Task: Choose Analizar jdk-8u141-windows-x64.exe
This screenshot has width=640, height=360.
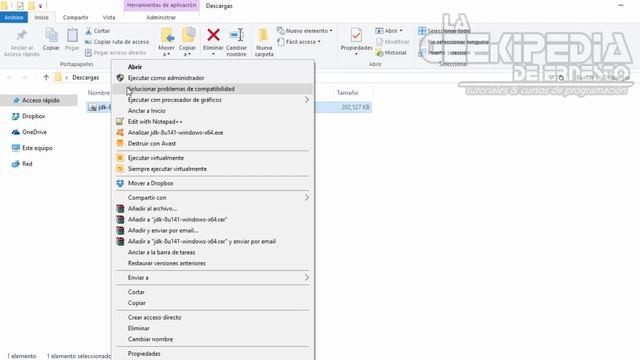Action: click(213, 133)
